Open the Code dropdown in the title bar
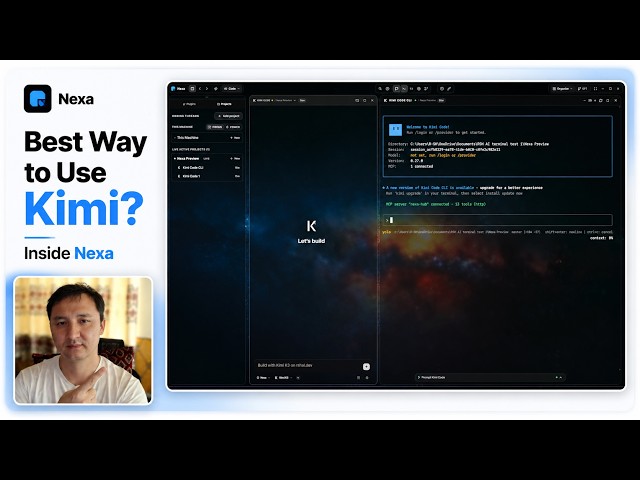The image size is (640, 480). (x=232, y=89)
